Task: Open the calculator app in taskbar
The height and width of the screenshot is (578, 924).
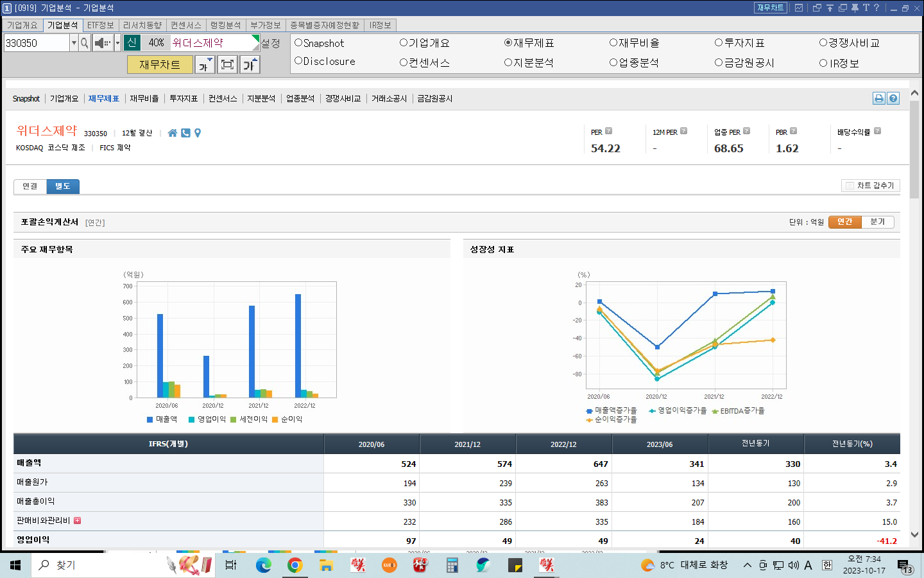Action: click(452, 565)
